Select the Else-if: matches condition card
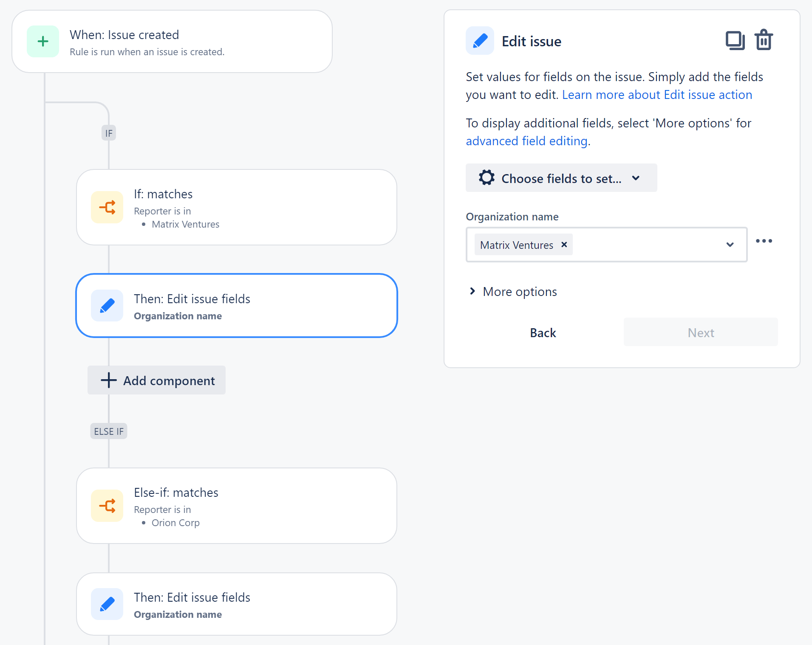Screen dimensions: 812x645 pyautogui.click(x=236, y=506)
